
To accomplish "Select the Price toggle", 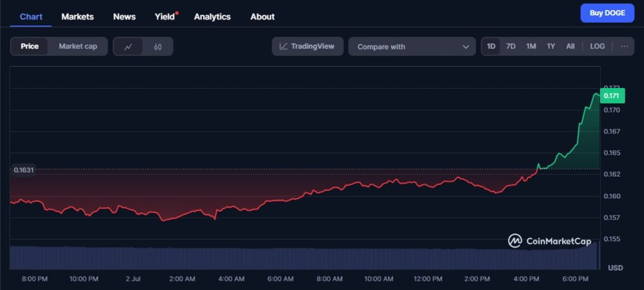I will (30, 47).
